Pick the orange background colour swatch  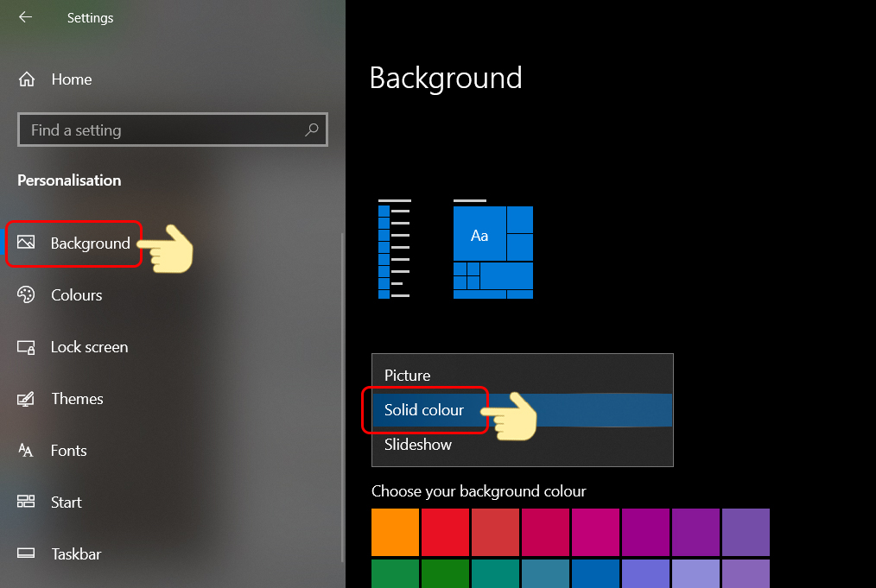click(x=395, y=532)
